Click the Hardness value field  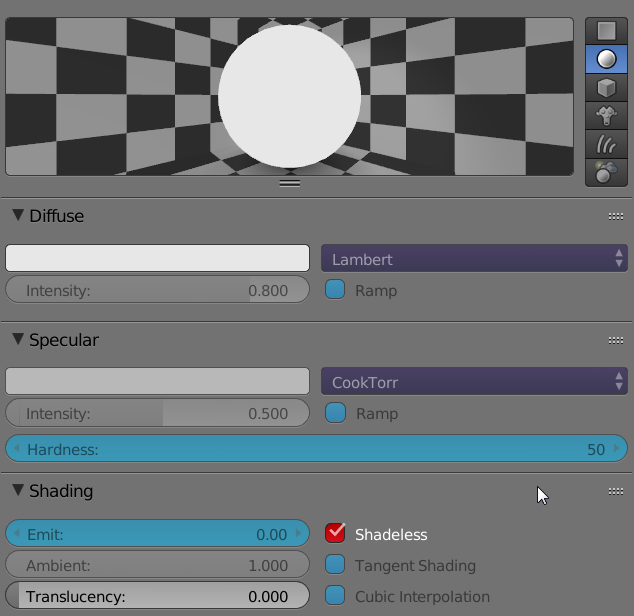(316, 448)
